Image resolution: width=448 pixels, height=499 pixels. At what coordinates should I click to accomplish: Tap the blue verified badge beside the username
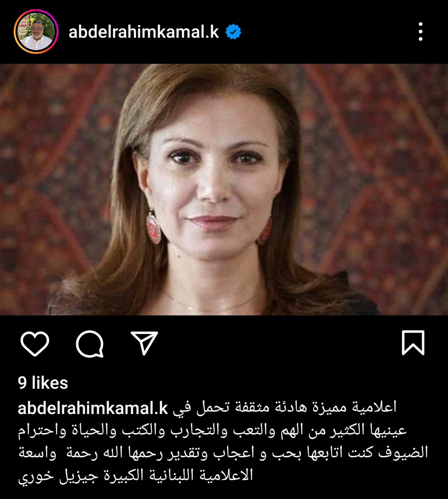[x=234, y=32]
